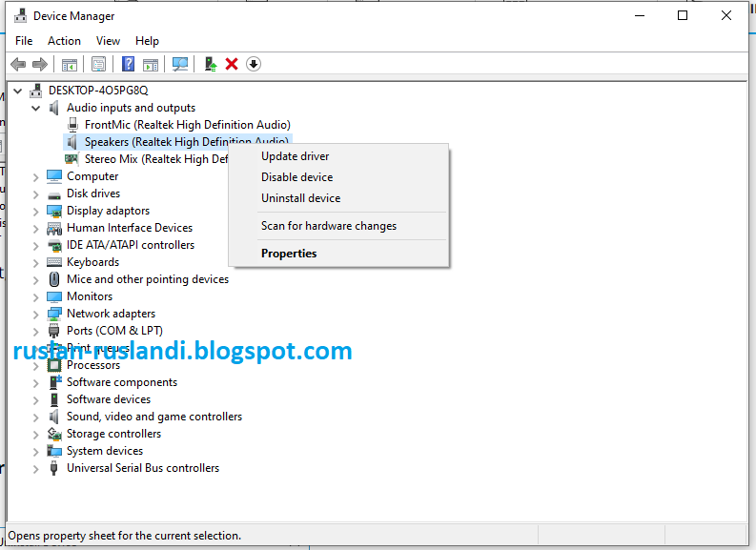Select Stereo Mix device row

[156, 159]
